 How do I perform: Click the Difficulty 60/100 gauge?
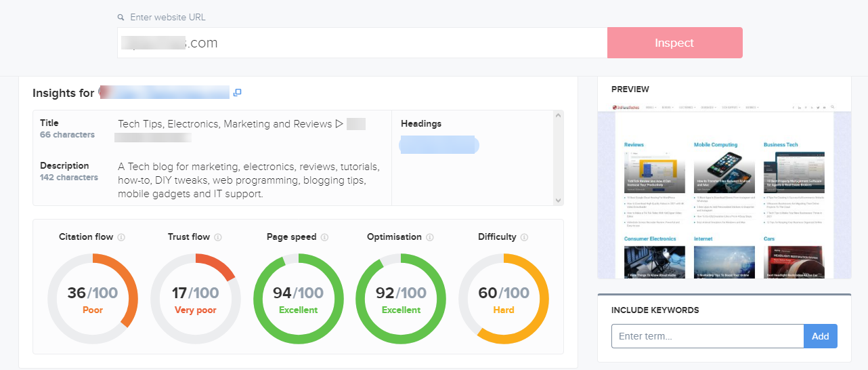point(504,299)
